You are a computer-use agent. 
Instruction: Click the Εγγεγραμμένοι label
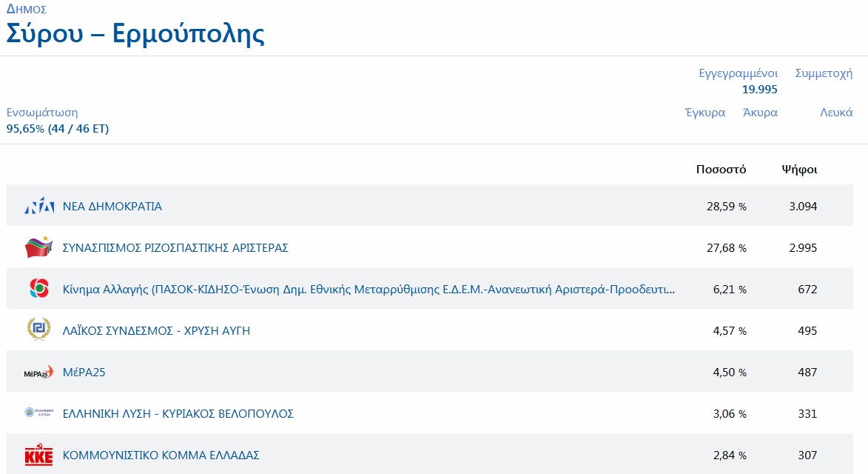click(x=738, y=73)
